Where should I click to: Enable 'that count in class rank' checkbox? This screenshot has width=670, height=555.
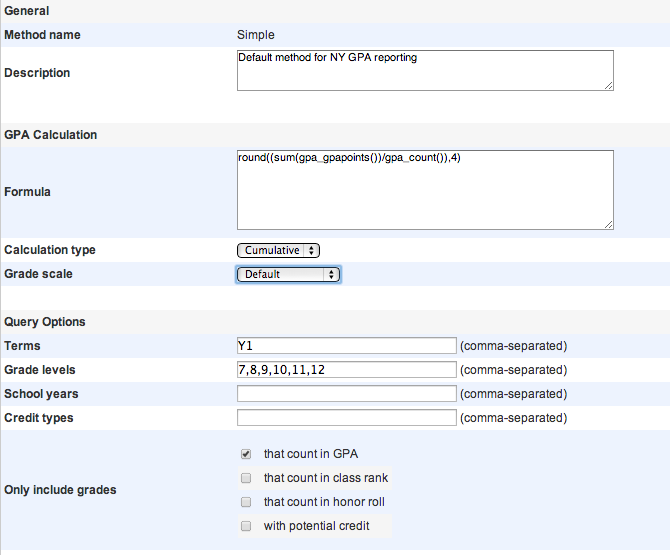pyautogui.click(x=246, y=478)
